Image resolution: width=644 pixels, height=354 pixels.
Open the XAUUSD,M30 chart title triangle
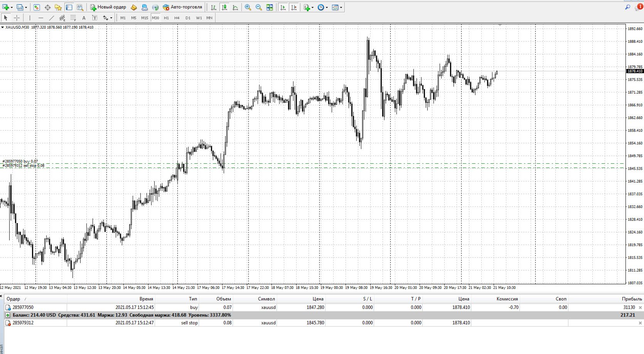point(2,27)
